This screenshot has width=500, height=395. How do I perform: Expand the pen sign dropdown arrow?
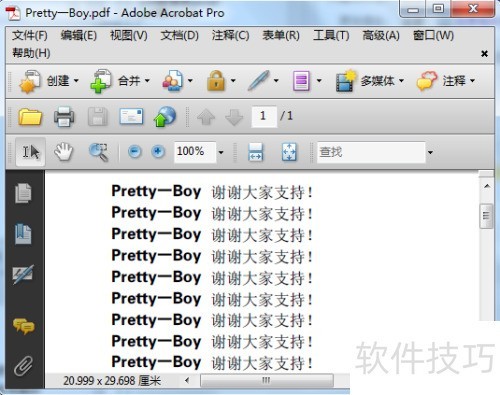pyautogui.click(x=276, y=81)
